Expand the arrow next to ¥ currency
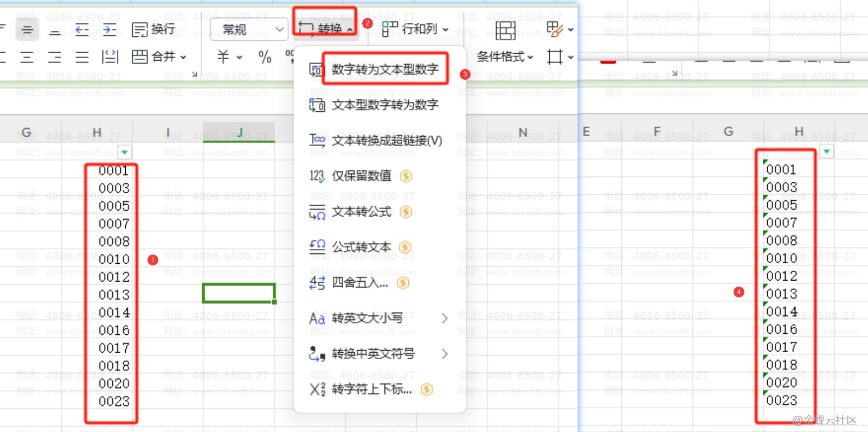 click(239, 57)
